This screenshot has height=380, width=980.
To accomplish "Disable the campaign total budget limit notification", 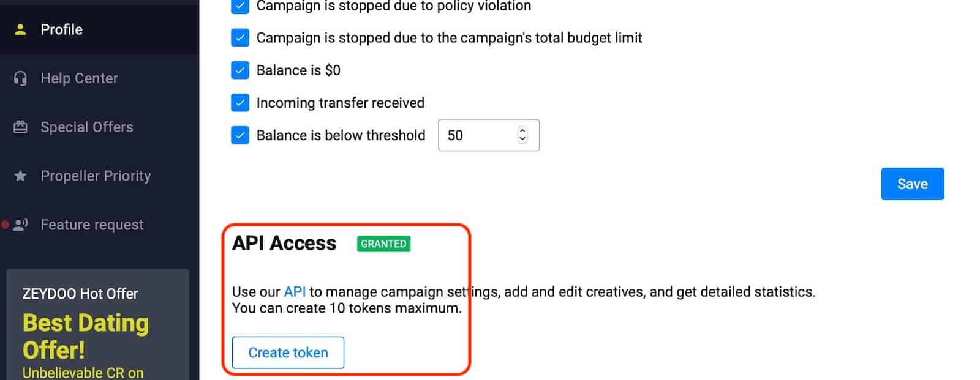I will 239,37.
